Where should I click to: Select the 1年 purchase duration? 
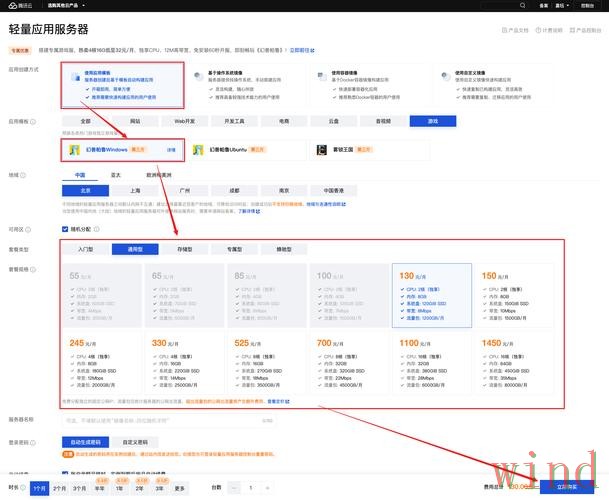119,488
